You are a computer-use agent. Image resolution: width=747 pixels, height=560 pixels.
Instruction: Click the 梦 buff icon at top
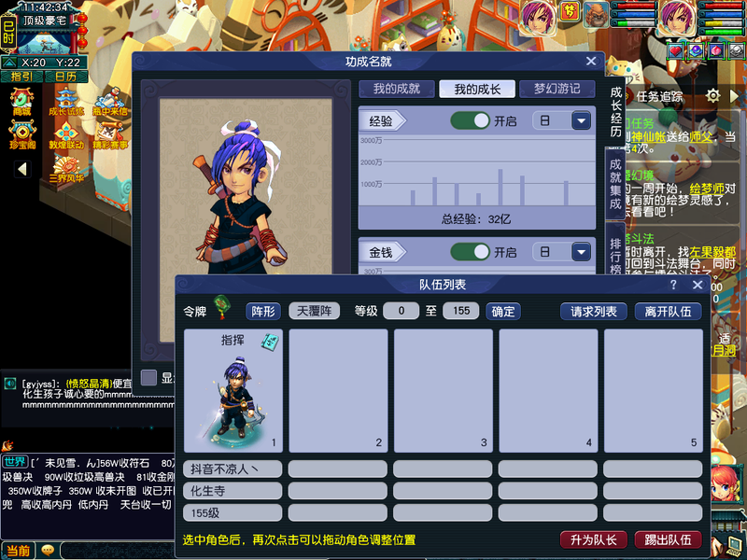point(570,11)
